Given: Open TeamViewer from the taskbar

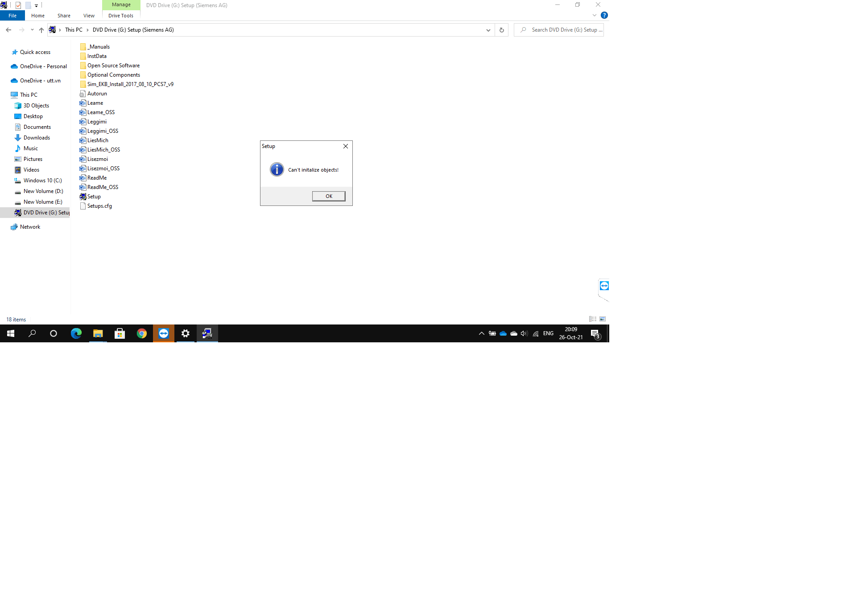Looking at the screenshot, I should click(164, 333).
